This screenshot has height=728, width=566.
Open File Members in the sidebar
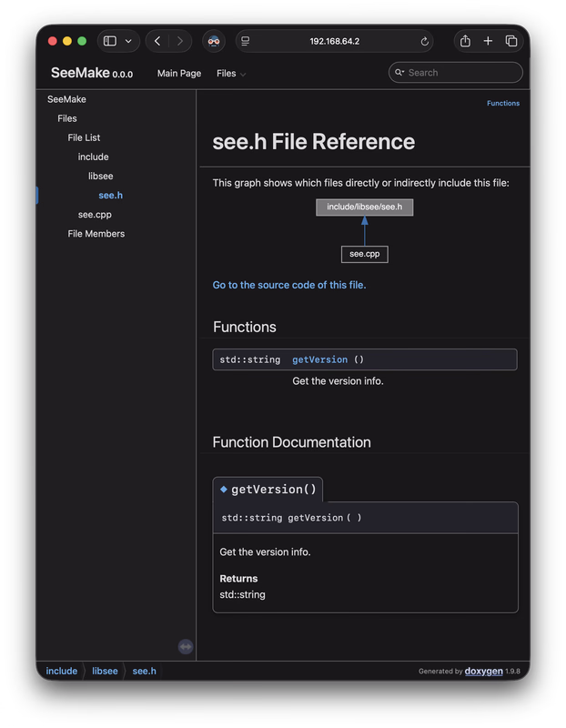point(96,234)
